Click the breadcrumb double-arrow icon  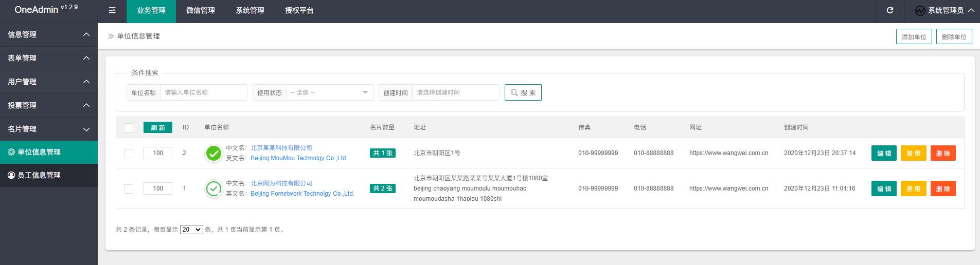[111, 36]
